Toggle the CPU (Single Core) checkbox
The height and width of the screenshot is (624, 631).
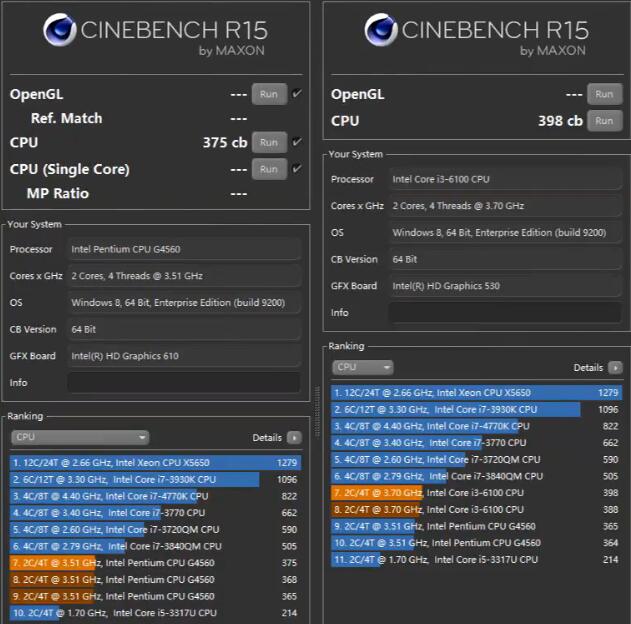click(297, 169)
